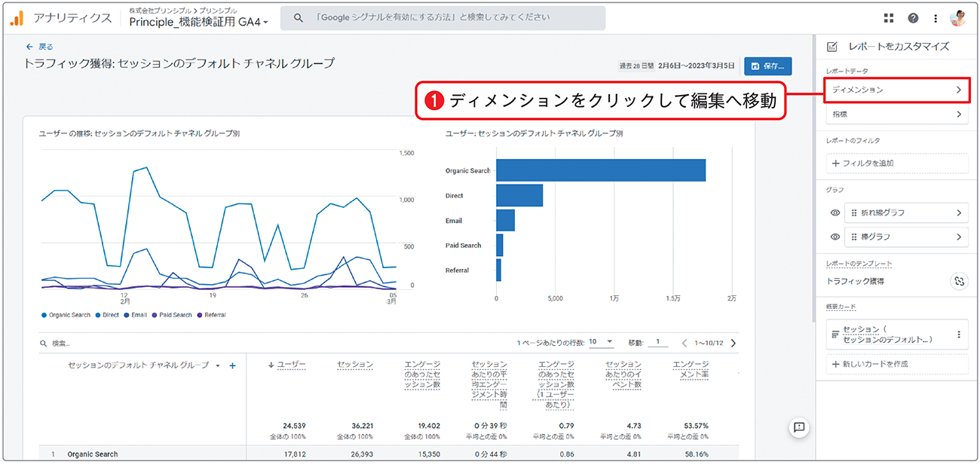Click the back arrow next to 戻る
This screenshot has width=980, height=464.
point(29,47)
